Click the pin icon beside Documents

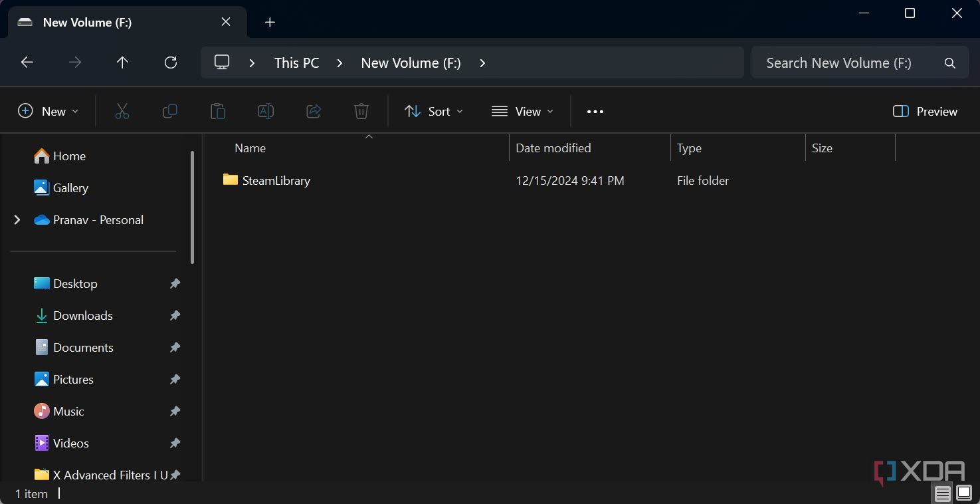(x=175, y=347)
